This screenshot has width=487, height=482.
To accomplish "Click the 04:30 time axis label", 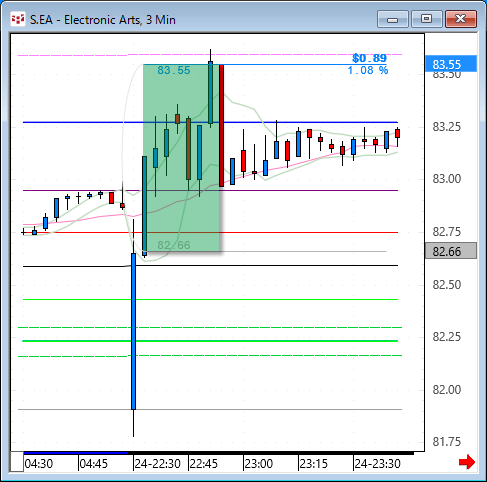I will tap(39, 464).
